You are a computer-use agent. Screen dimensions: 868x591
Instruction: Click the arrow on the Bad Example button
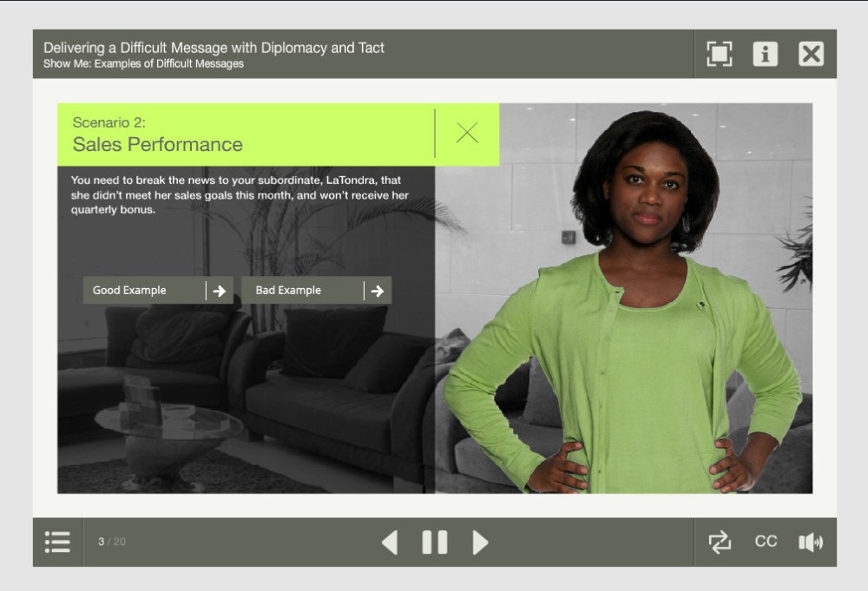coord(378,291)
